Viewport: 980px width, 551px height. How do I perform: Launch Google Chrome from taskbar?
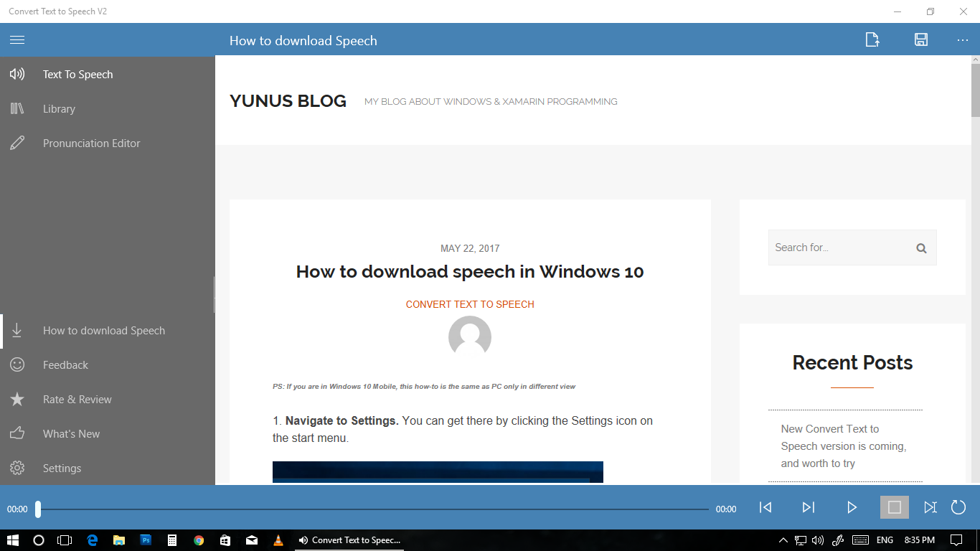[x=199, y=540]
